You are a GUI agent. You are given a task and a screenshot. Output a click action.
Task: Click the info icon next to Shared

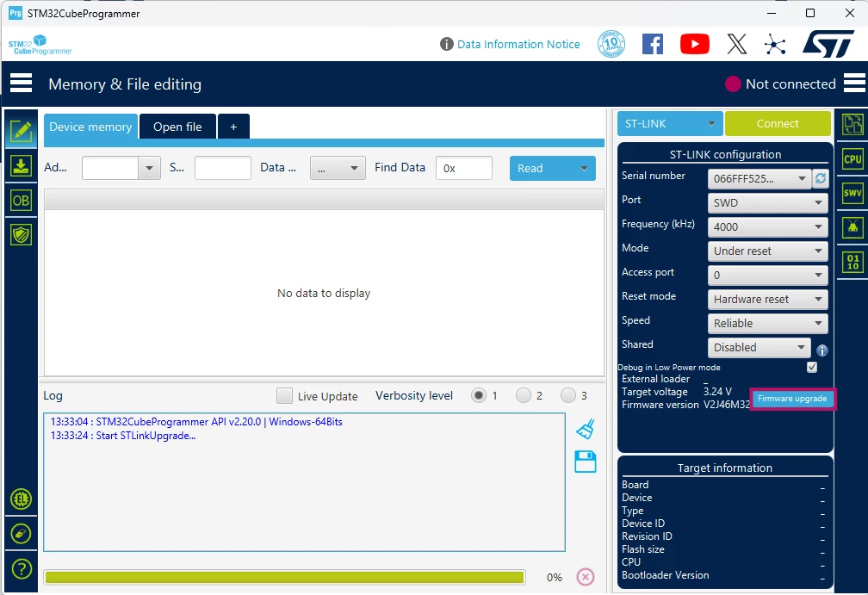click(822, 350)
